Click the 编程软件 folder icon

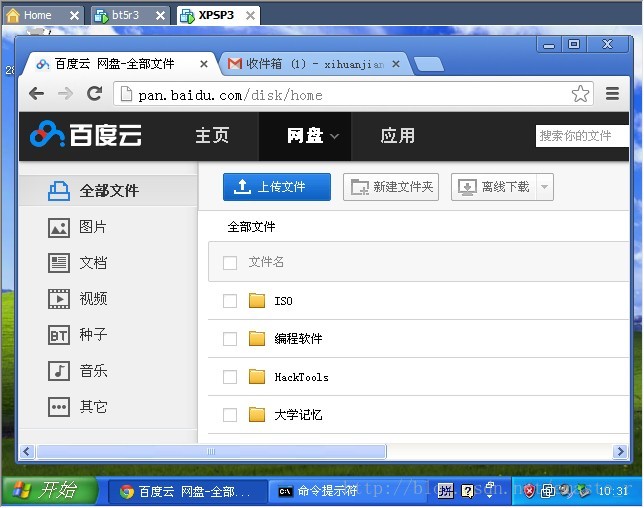click(x=257, y=338)
